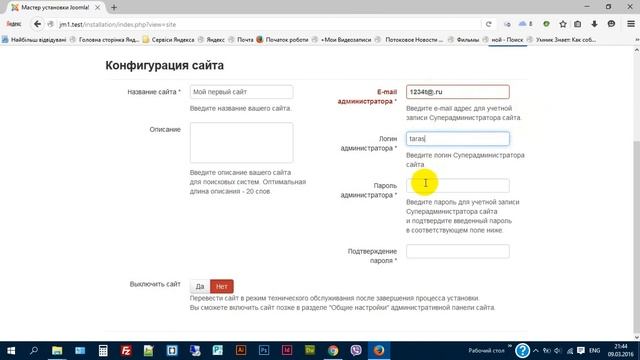
Task: Go back with the browser back arrow
Action: pyautogui.click(x=37, y=24)
